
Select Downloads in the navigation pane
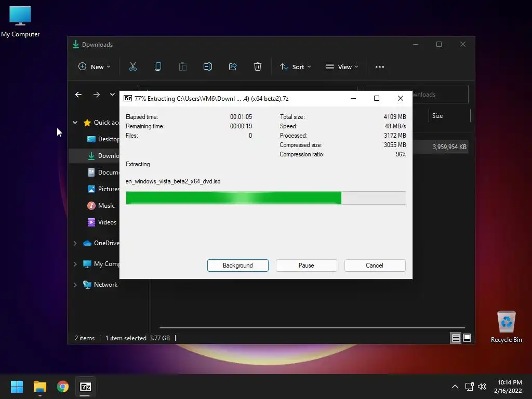103,156
